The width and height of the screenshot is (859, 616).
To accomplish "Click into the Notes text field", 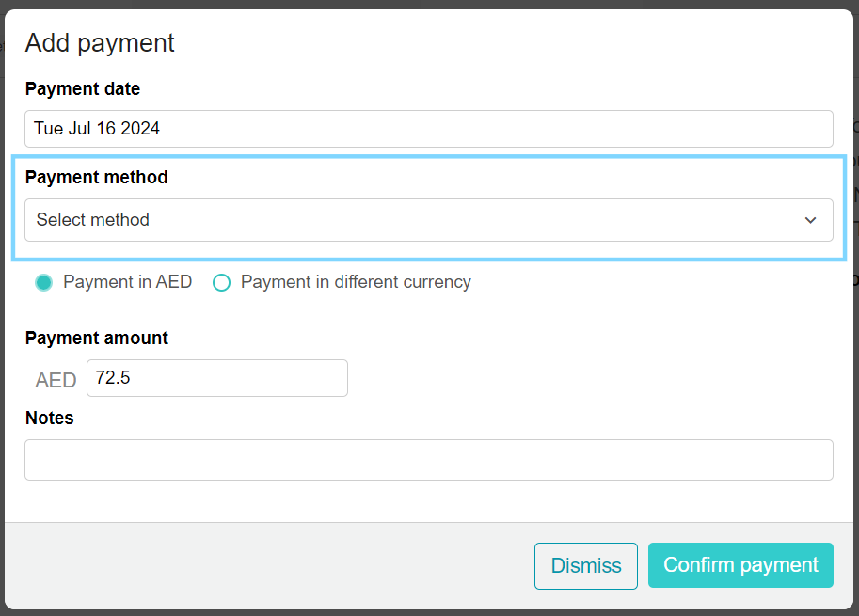I will [x=428, y=460].
